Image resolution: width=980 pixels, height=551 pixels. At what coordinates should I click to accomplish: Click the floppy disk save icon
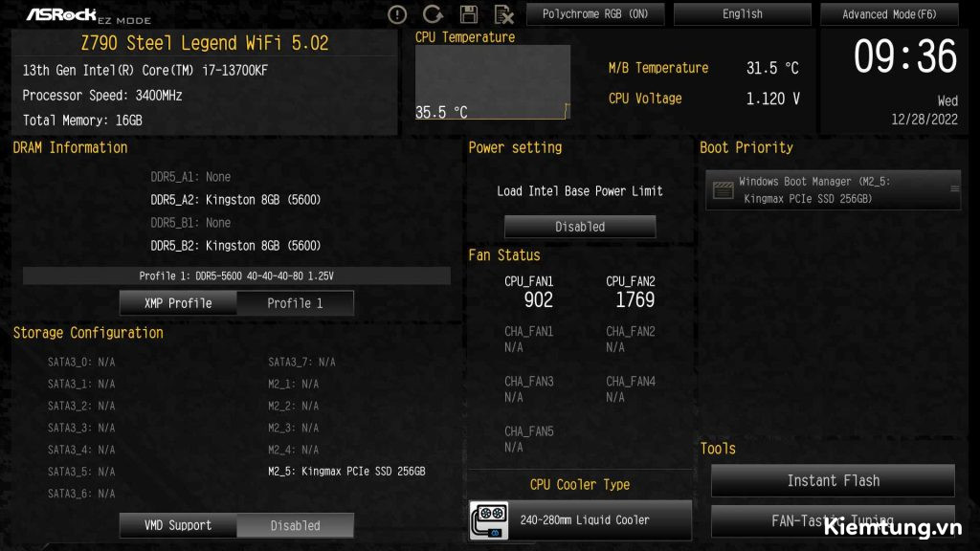point(469,13)
